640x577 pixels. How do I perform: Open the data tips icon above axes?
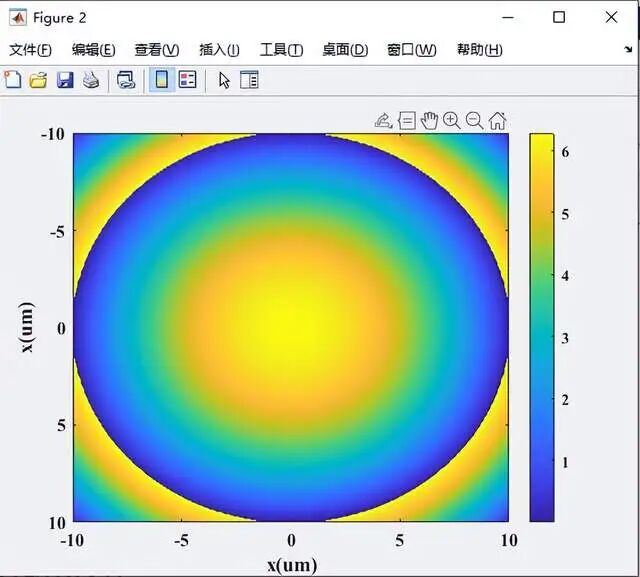point(407,121)
